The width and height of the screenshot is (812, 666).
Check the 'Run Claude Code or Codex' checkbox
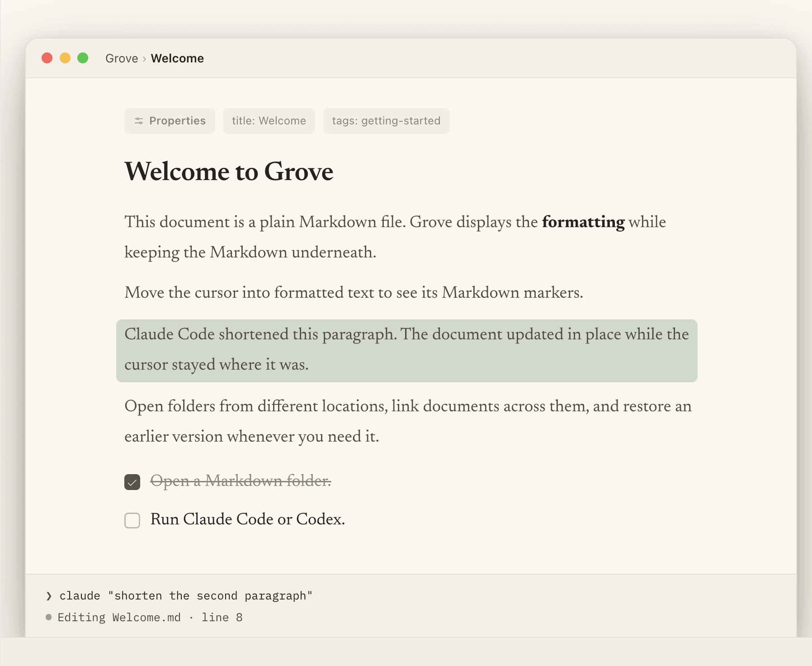click(132, 520)
